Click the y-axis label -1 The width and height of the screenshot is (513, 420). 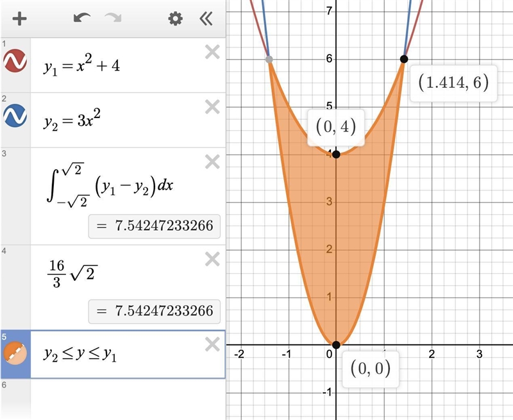pyautogui.click(x=327, y=392)
